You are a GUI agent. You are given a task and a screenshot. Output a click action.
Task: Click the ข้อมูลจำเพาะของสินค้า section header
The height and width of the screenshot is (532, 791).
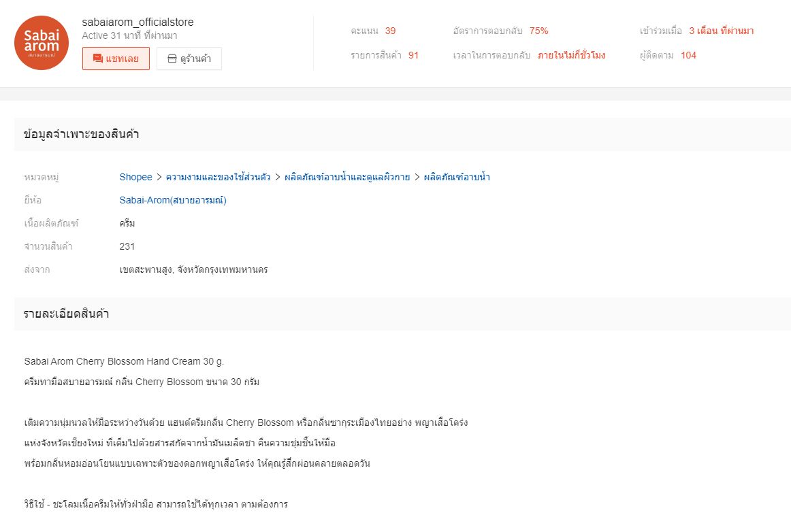[x=82, y=134]
